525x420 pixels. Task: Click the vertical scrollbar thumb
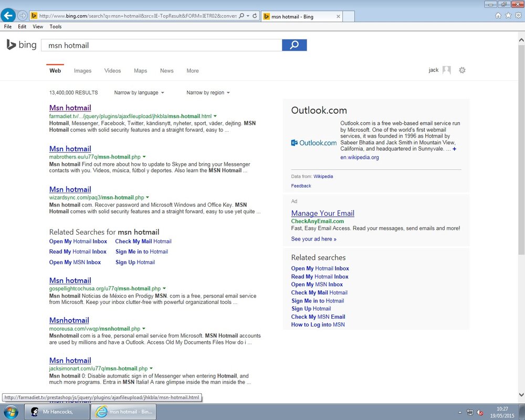[x=521, y=149]
